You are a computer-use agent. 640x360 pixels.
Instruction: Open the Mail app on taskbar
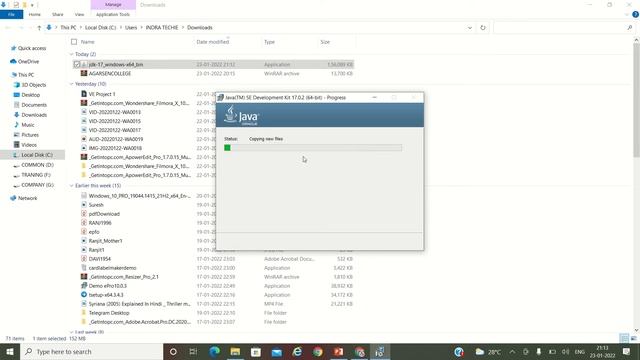276,351
